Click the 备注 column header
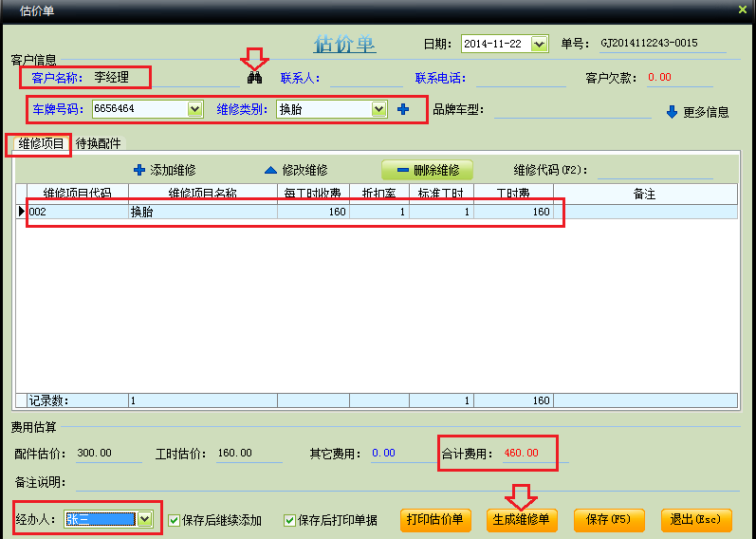756x539 pixels. pyautogui.click(x=645, y=194)
